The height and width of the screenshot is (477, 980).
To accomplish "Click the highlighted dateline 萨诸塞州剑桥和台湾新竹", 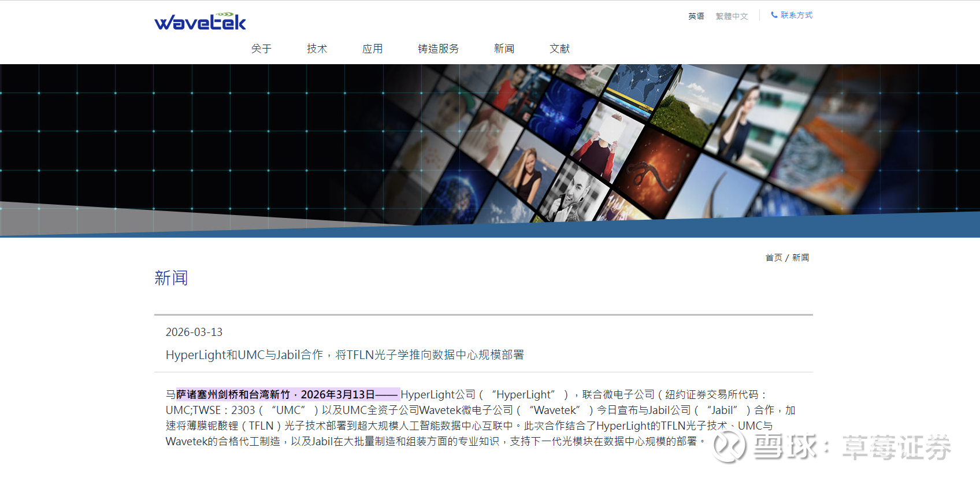I will point(288,394).
